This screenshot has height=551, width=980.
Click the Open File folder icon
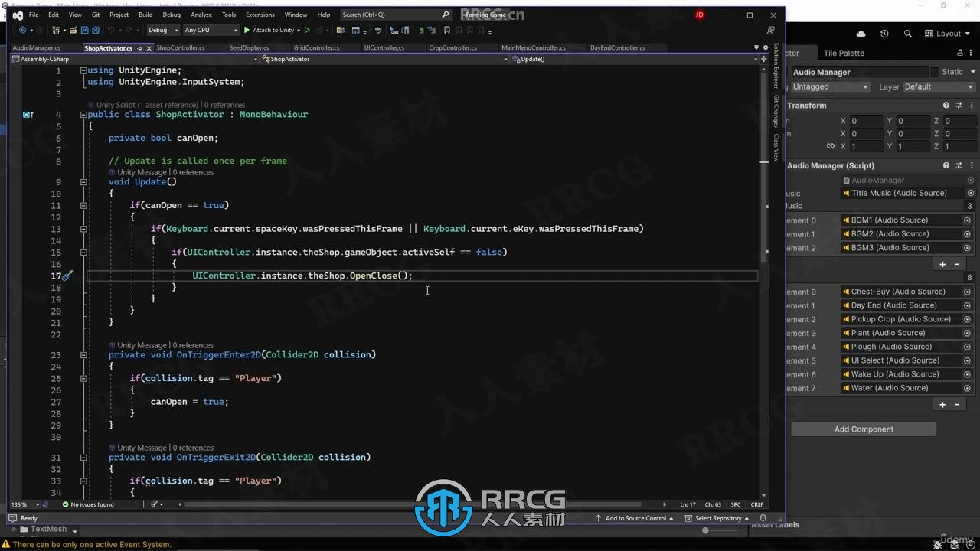73,30
